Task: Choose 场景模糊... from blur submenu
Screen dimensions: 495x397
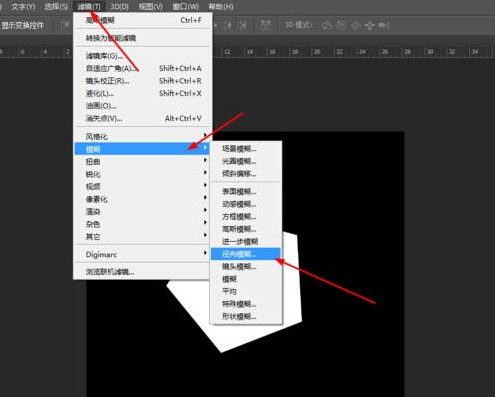Action: 246,149
